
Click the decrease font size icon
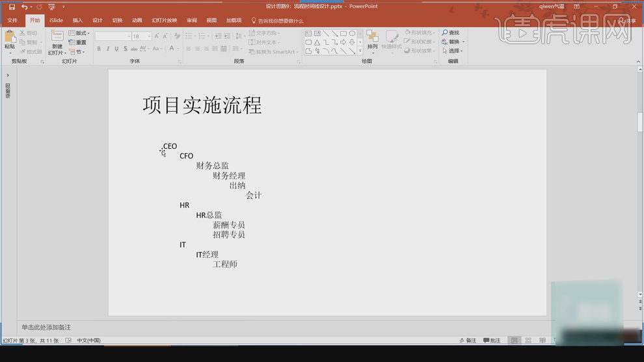(x=165, y=36)
